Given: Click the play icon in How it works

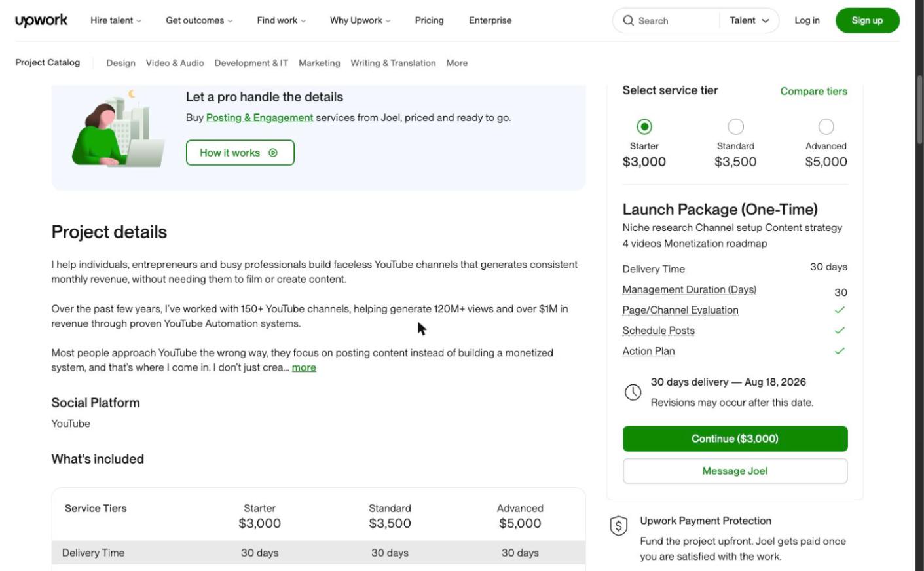Looking at the screenshot, I should (x=273, y=153).
